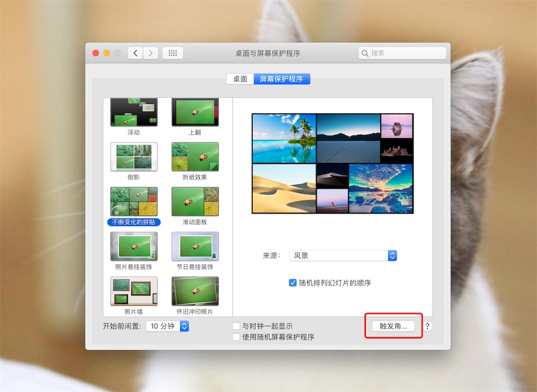Open the 开始前闲置 10 分钟 dropdown
537x392 pixels.
[x=167, y=326]
